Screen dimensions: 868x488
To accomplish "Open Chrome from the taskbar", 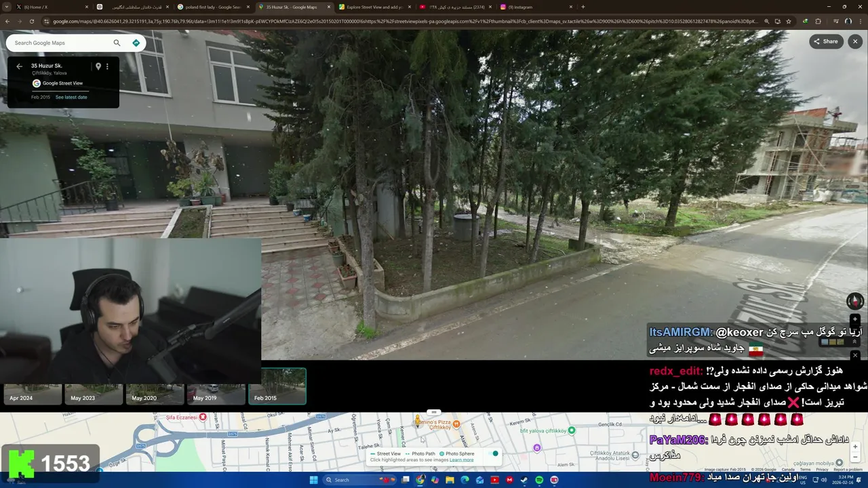I will [420, 480].
